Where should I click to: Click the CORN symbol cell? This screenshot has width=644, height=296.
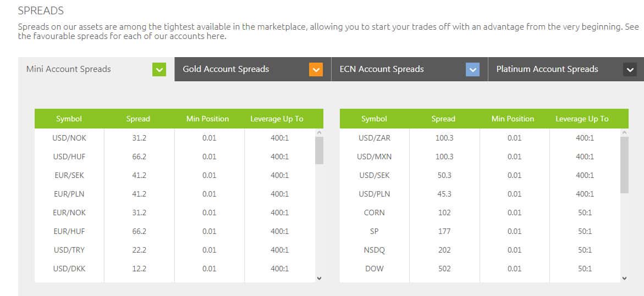(375, 213)
